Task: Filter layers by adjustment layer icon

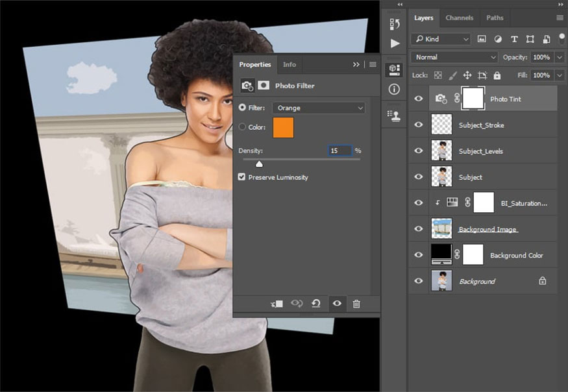Action: tap(498, 39)
